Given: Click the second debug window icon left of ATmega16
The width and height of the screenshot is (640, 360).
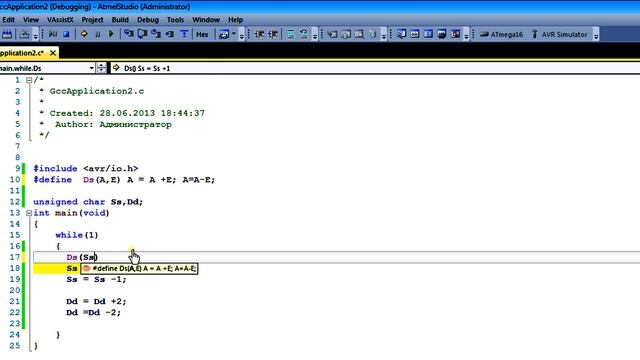Looking at the screenshot, I should (415, 34).
